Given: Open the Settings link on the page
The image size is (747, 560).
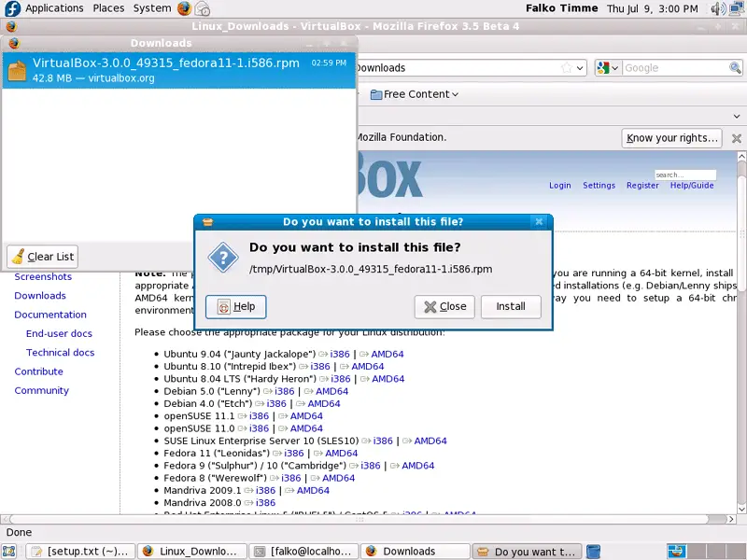Looking at the screenshot, I should pos(599,185).
